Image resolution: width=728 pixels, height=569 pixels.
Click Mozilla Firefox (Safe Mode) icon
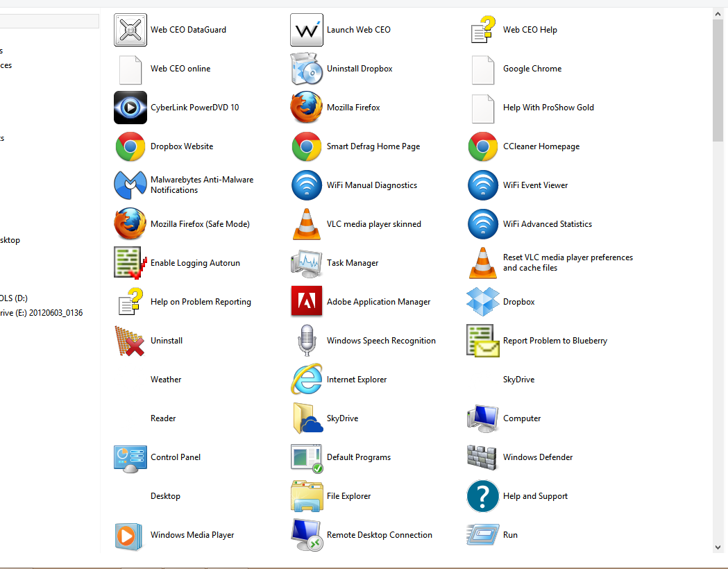(130, 223)
